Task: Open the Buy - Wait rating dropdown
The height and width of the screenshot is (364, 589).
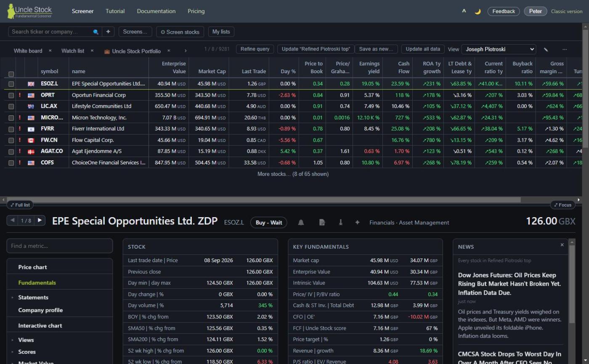Action: [268, 223]
